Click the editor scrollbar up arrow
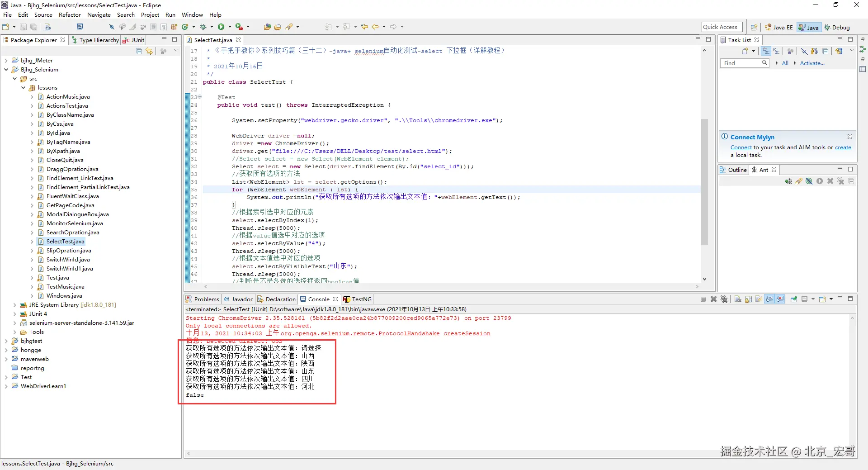 (x=704, y=51)
